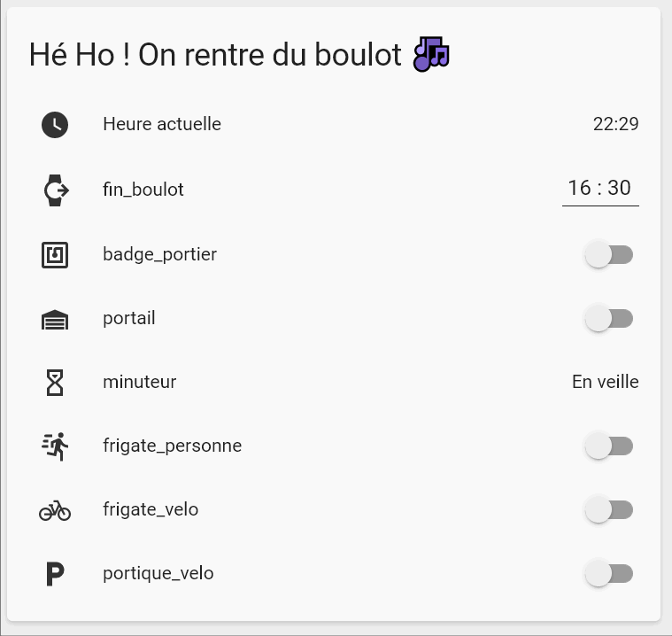Click the hours field showing 16
The width and height of the screenshot is (672, 636).
point(579,188)
